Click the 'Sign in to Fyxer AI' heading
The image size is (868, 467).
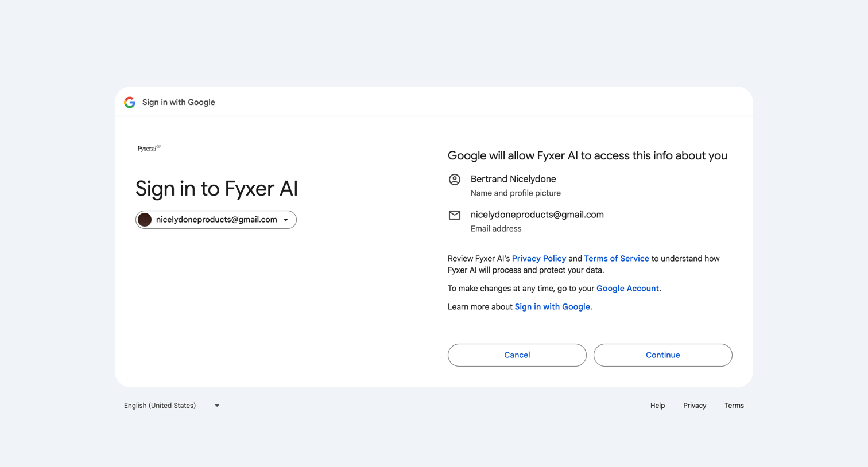click(216, 189)
